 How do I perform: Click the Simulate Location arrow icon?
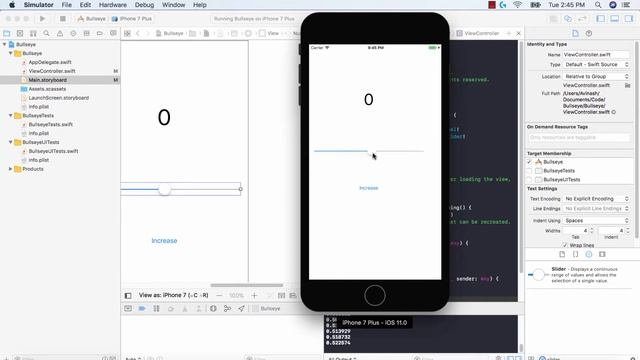coord(241,309)
